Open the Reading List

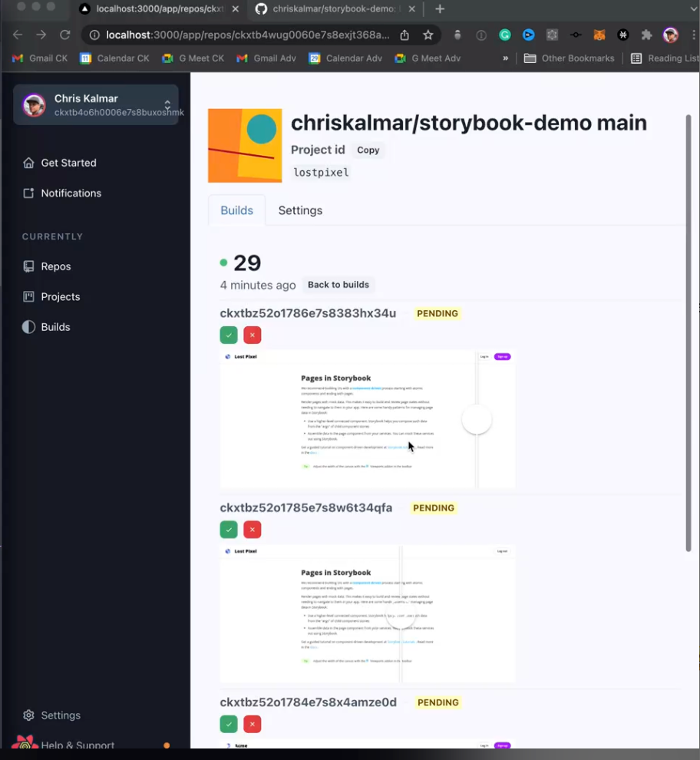[x=665, y=58]
